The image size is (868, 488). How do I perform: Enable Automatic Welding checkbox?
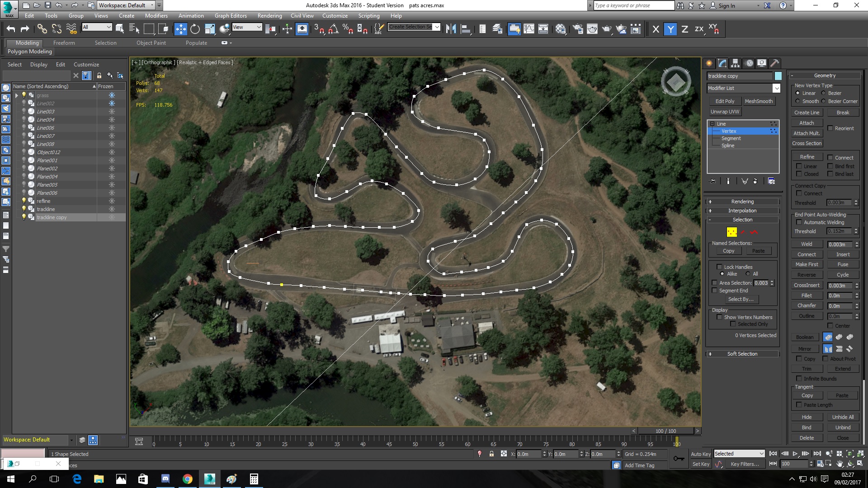pos(799,222)
